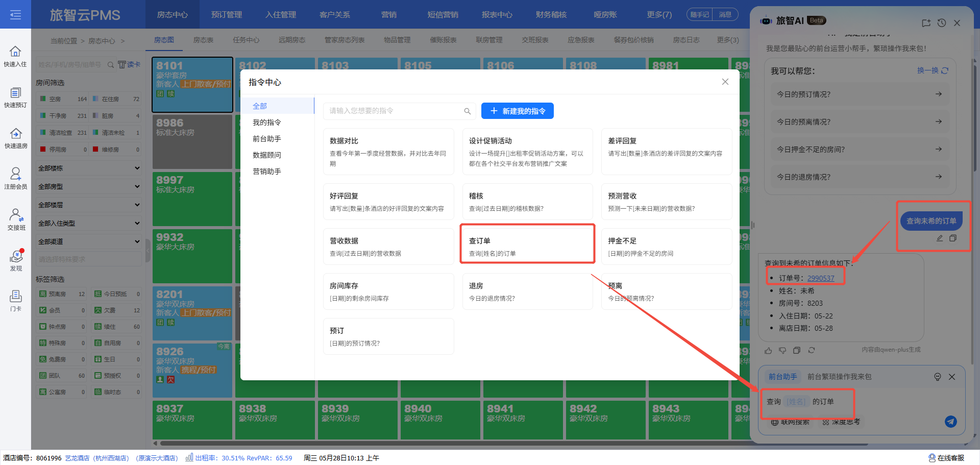Viewport: 980px width, 465px height.
Task: Regenerate the AI reply with refresh icon
Action: 811,350
